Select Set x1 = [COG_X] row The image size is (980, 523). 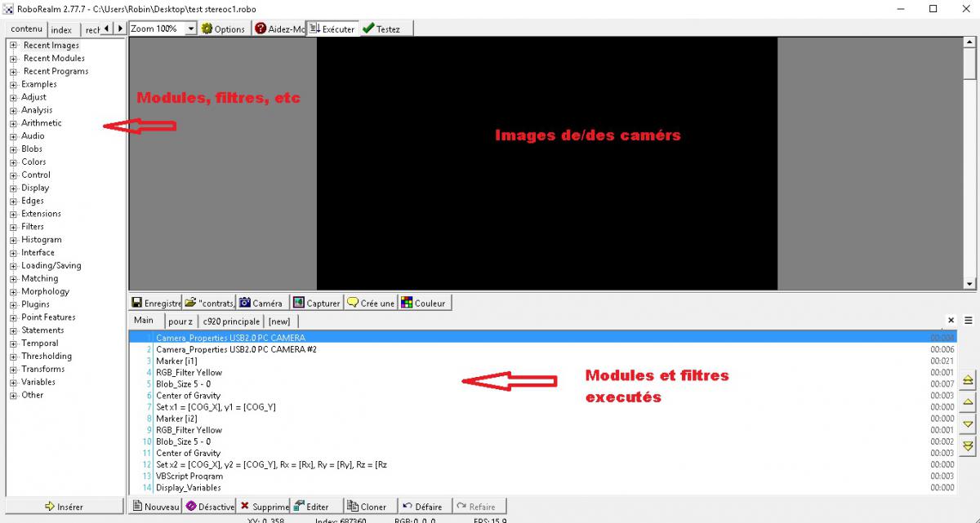[x=541, y=407]
